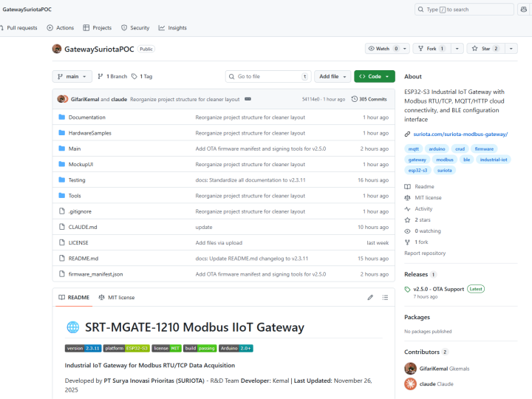The width and height of the screenshot is (532, 399).
Task: Open the Insights tab
Action: (x=172, y=27)
